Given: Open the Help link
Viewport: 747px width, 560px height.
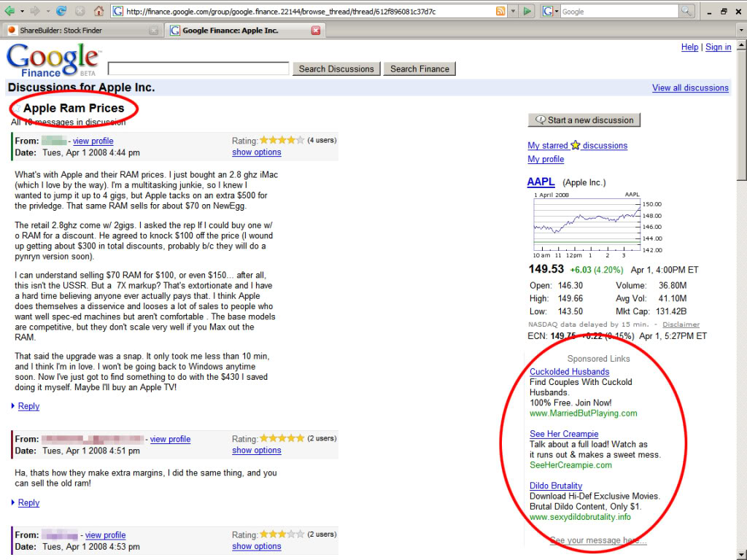Looking at the screenshot, I should pyautogui.click(x=689, y=47).
